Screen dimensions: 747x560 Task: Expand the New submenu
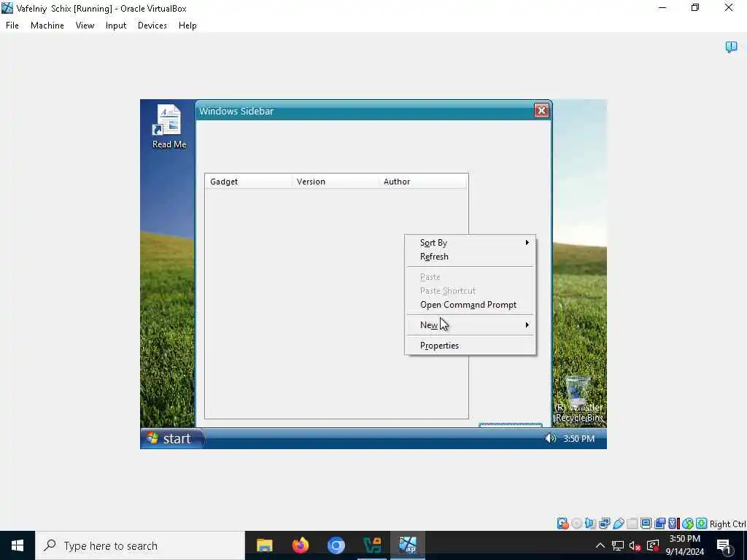(471, 324)
